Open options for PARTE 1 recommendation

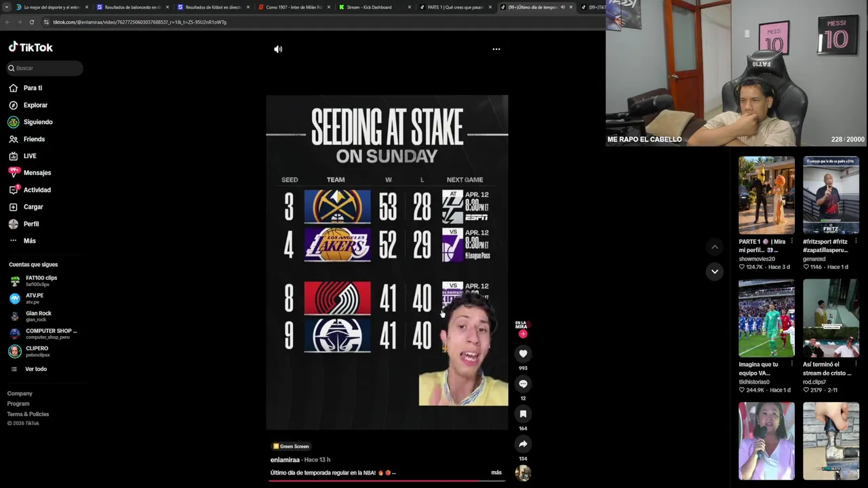click(x=791, y=241)
